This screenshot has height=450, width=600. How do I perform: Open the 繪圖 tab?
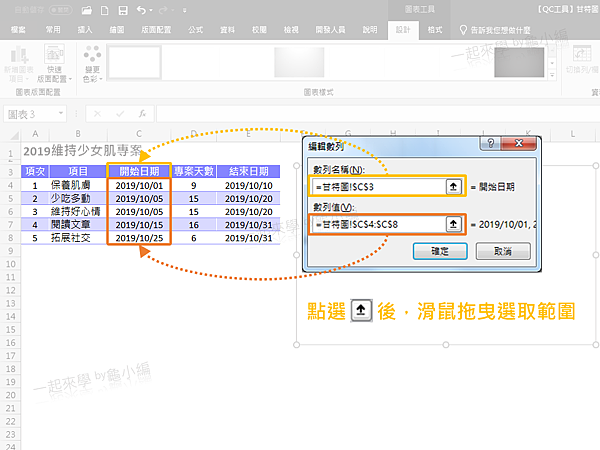point(117,30)
